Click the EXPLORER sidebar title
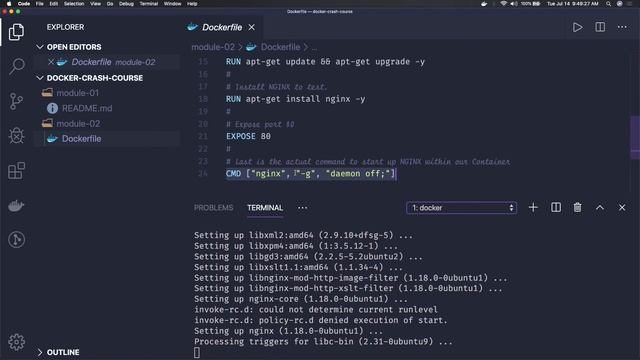Image resolution: width=640 pixels, height=360 pixels. tap(65, 27)
